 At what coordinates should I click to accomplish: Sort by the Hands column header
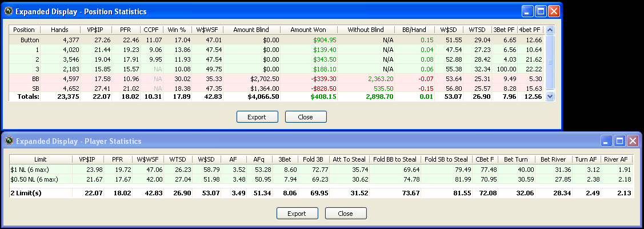[x=59, y=30]
